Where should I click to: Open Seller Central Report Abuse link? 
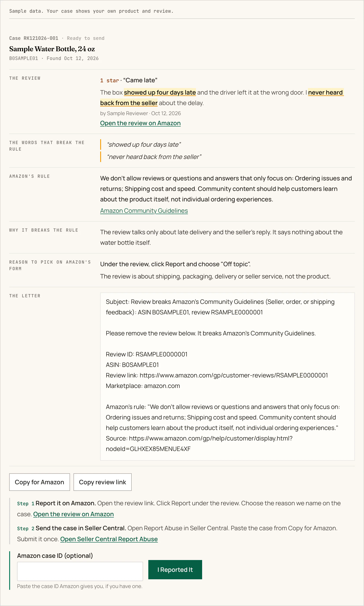click(109, 539)
